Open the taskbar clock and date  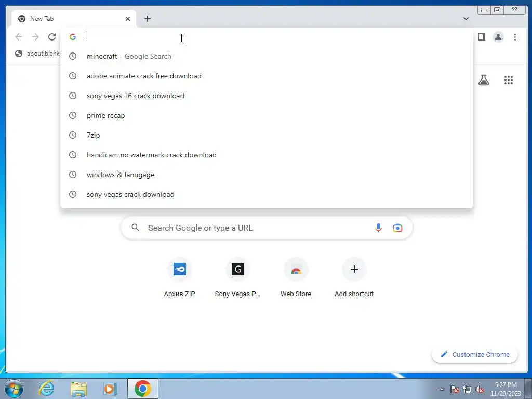click(x=506, y=389)
